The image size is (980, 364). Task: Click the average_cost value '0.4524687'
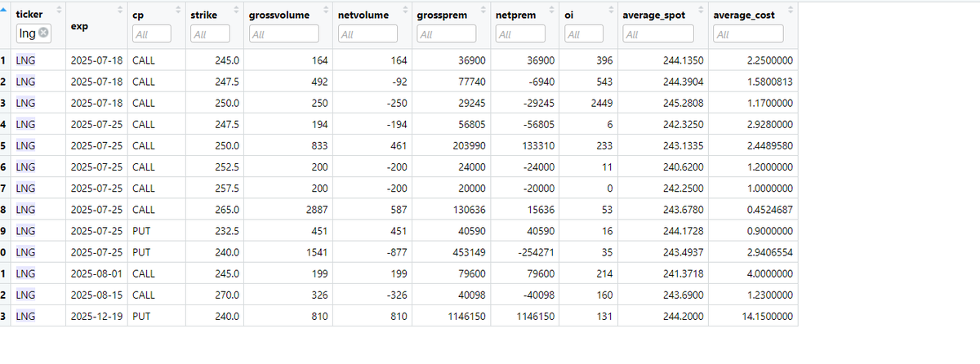(769, 209)
